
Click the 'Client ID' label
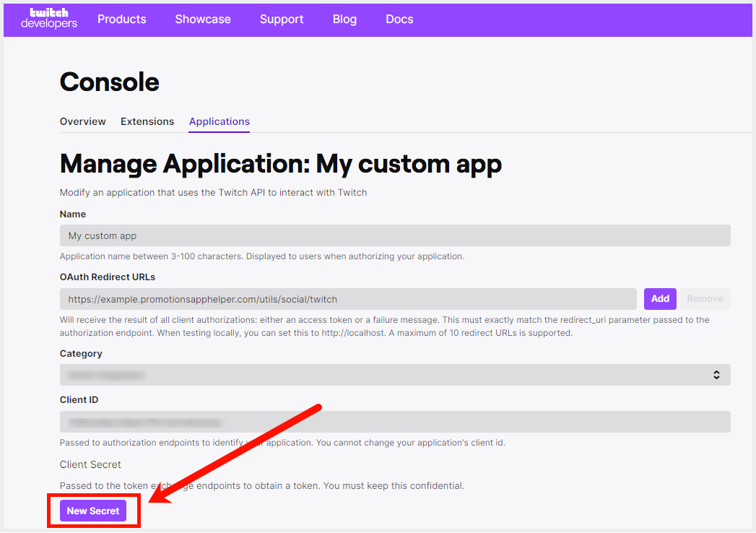(x=79, y=400)
